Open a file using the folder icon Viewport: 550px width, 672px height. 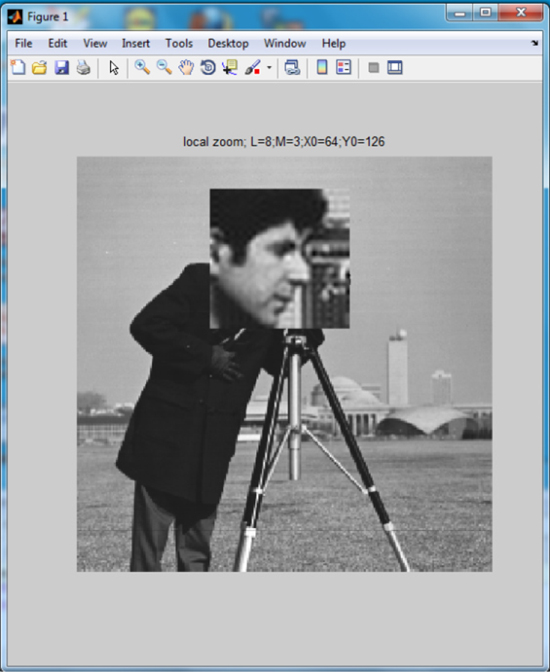pos(39,67)
